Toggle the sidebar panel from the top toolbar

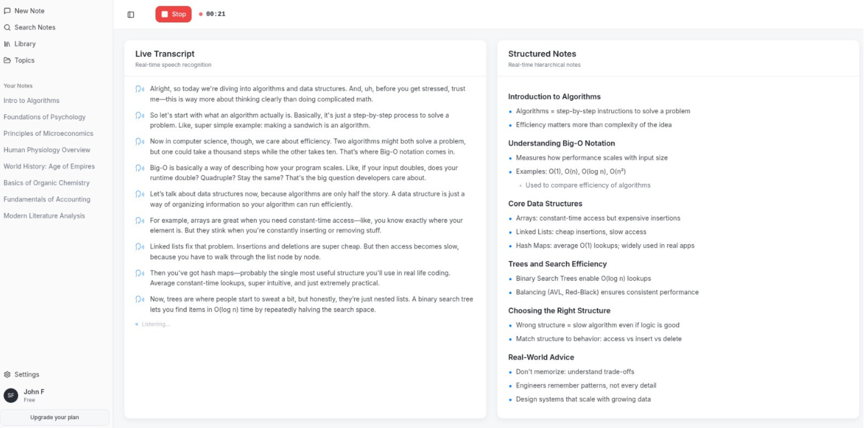(131, 14)
